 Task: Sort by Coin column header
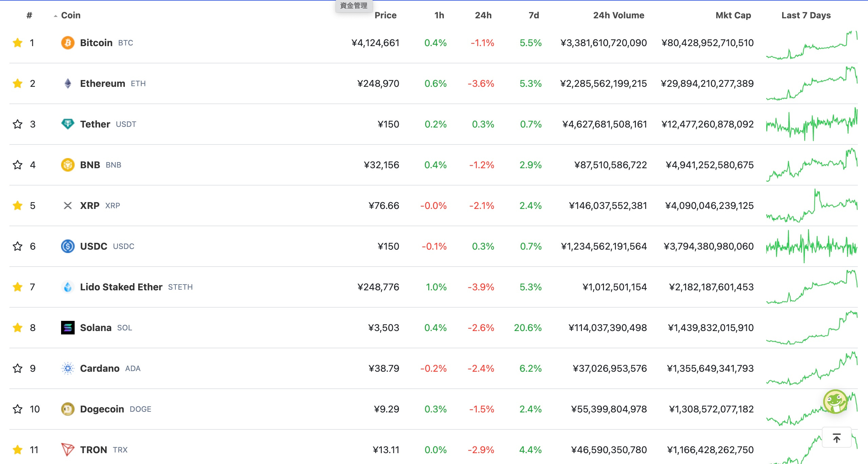tap(71, 15)
